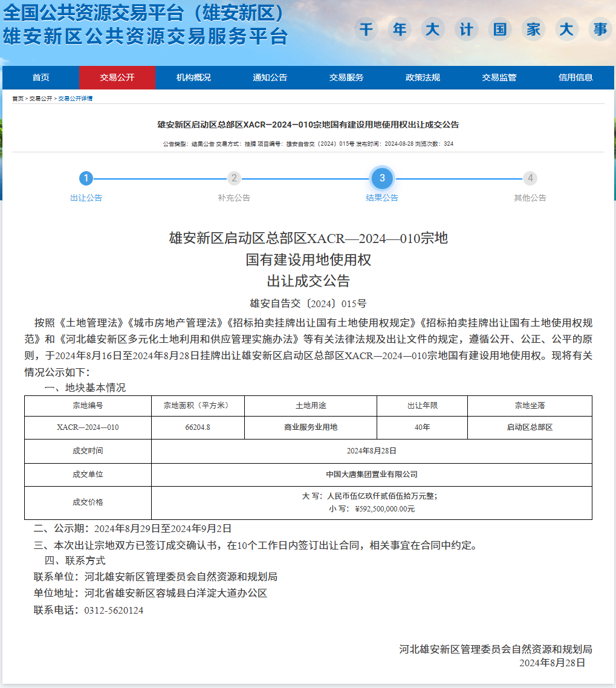Open the 政策法规 navigation item
Screen dimensions: 616x688
click(x=423, y=77)
